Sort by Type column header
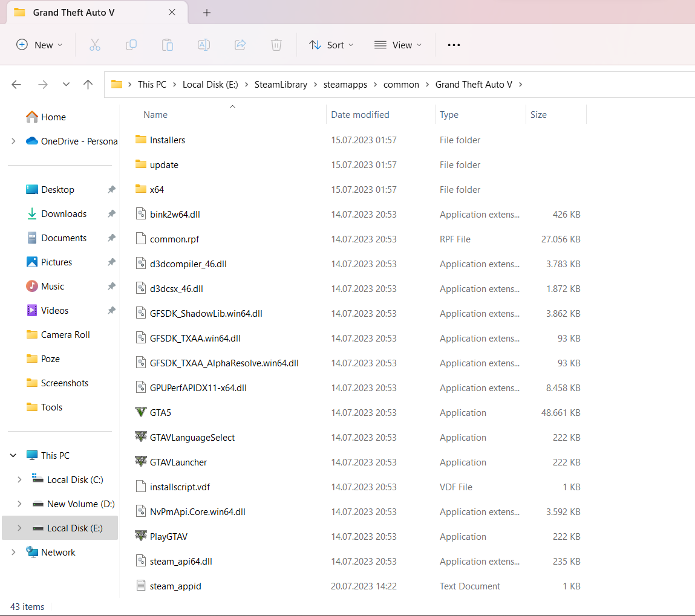This screenshot has width=695, height=616. pyautogui.click(x=449, y=115)
